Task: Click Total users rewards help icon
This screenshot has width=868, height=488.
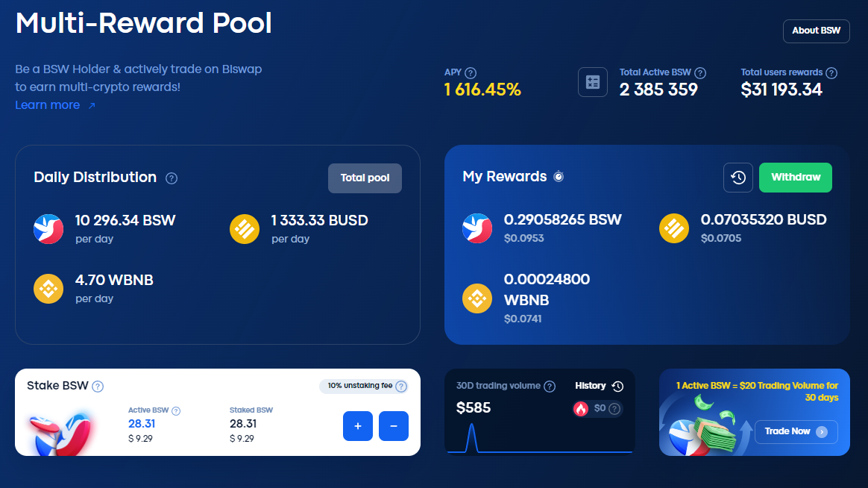Action: pyautogui.click(x=831, y=72)
